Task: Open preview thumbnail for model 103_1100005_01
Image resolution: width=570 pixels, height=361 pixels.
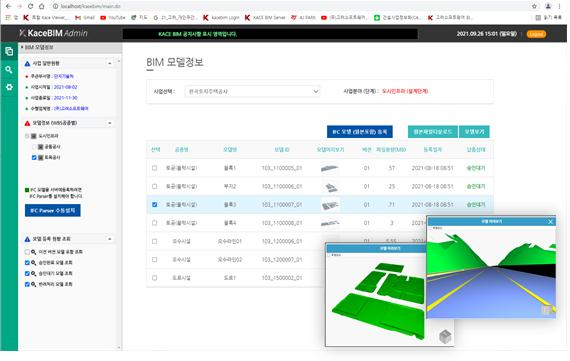Action: 330,168
